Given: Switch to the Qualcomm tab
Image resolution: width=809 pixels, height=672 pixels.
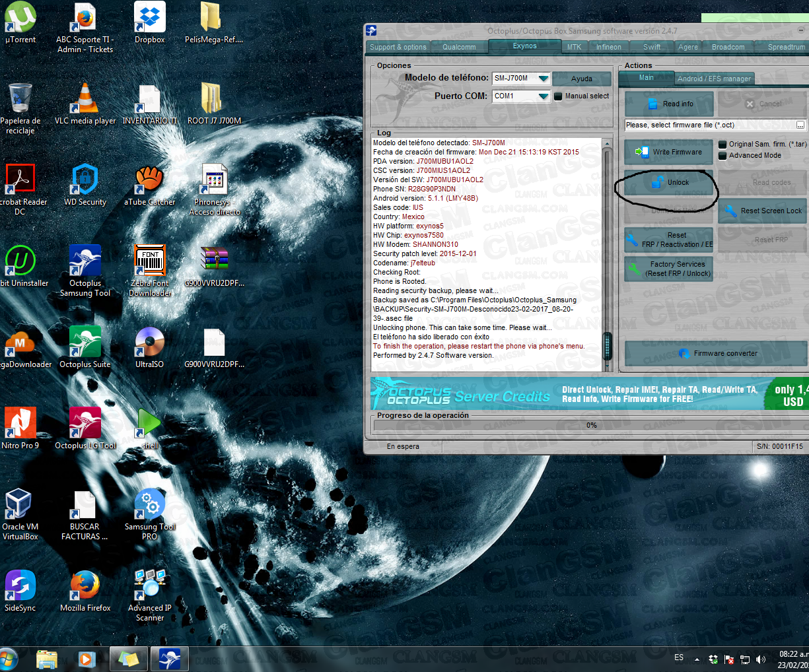Looking at the screenshot, I should point(459,47).
